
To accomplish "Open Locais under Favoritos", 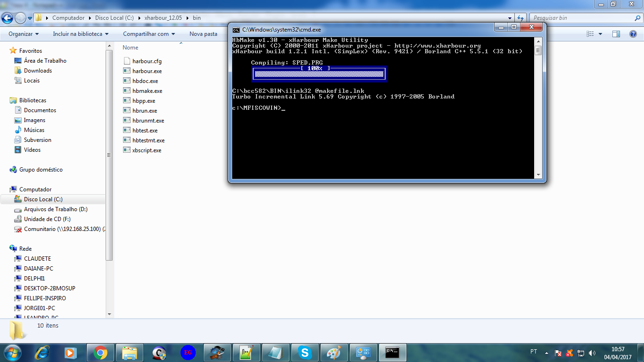I will coord(32,81).
